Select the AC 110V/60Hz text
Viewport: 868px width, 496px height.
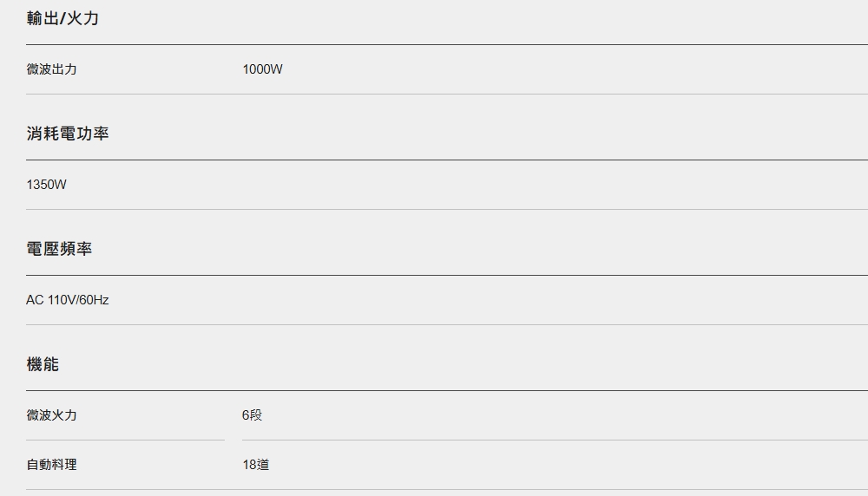(x=68, y=300)
